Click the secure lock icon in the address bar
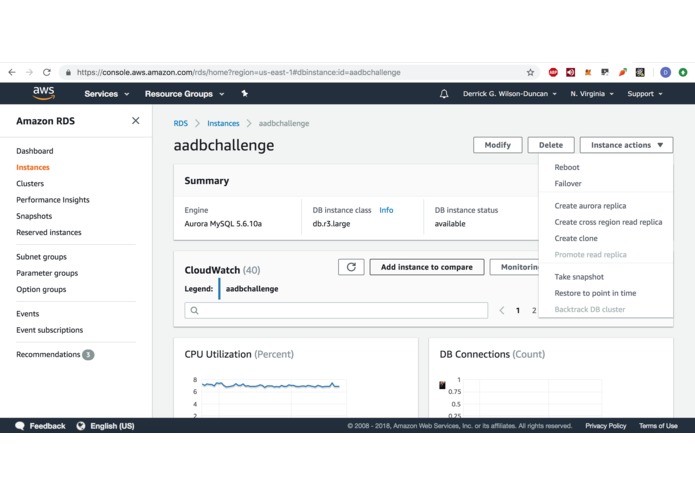 68,72
